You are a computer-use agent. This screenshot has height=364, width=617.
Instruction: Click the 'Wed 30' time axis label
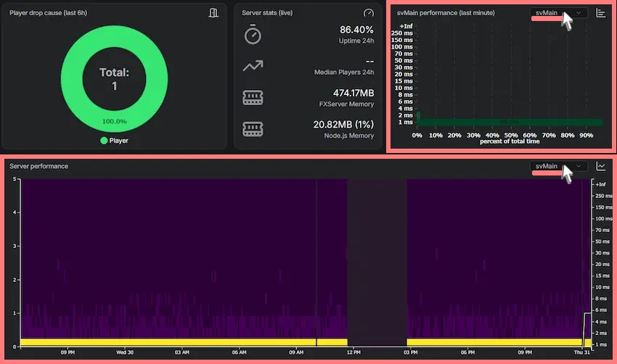[x=125, y=352]
